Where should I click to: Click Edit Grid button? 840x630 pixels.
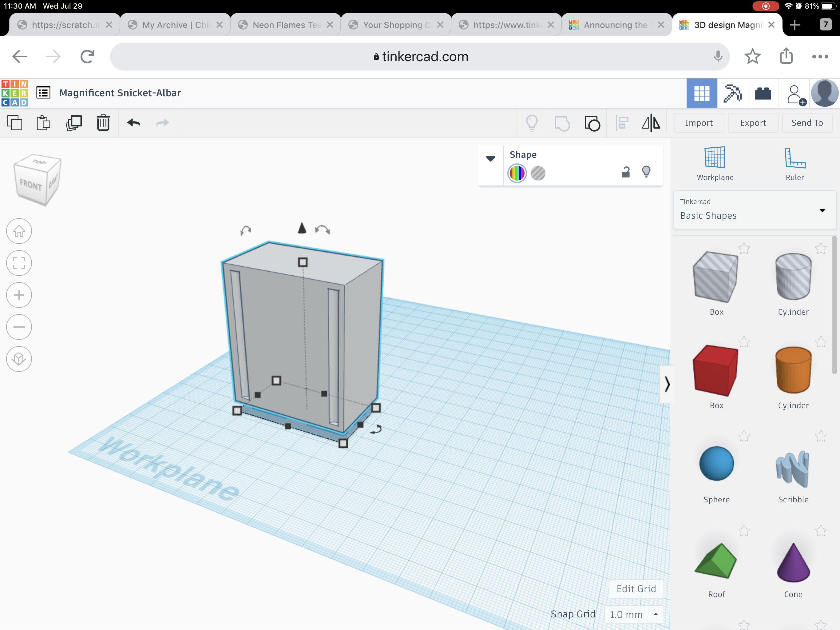[636, 588]
